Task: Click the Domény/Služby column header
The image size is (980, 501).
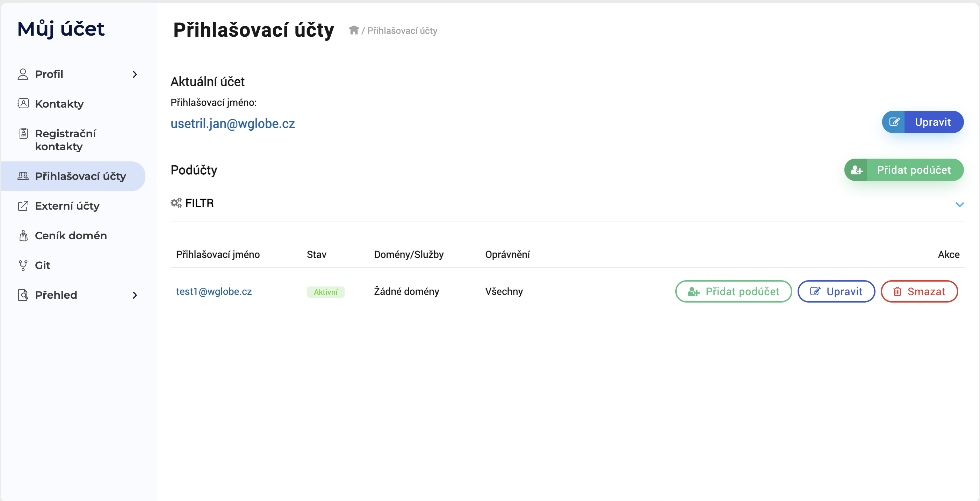Action: pos(409,254)
